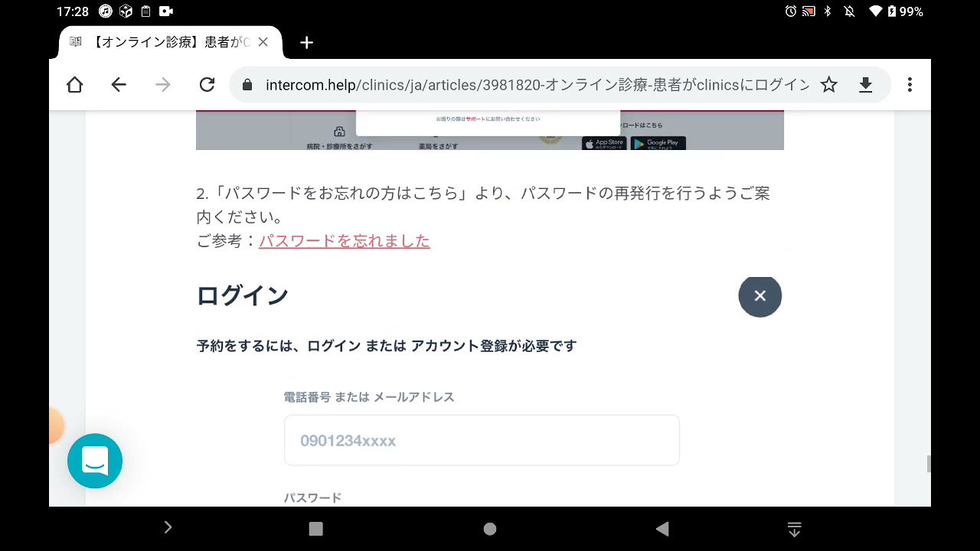
Task: Tap the Chrome home icon
Action: (74, 85)
